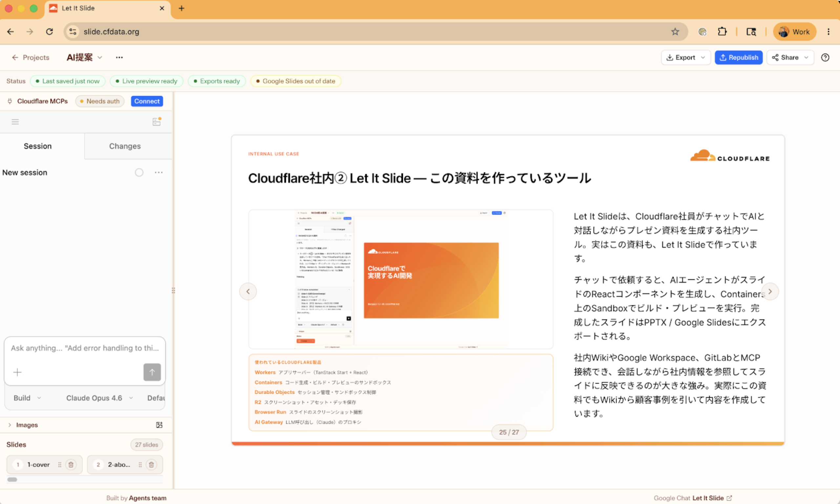Go back to Projects
The image size is (840, 504).
click(31, 57)
